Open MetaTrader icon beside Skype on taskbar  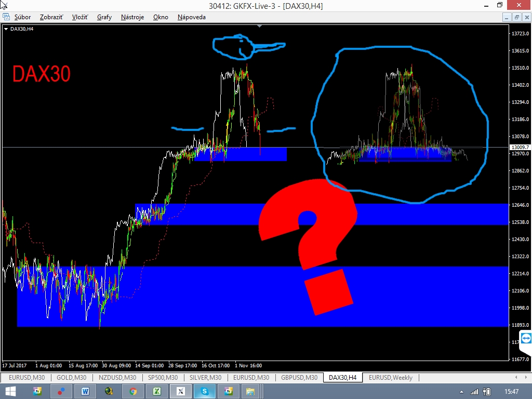tap(229, 392)
